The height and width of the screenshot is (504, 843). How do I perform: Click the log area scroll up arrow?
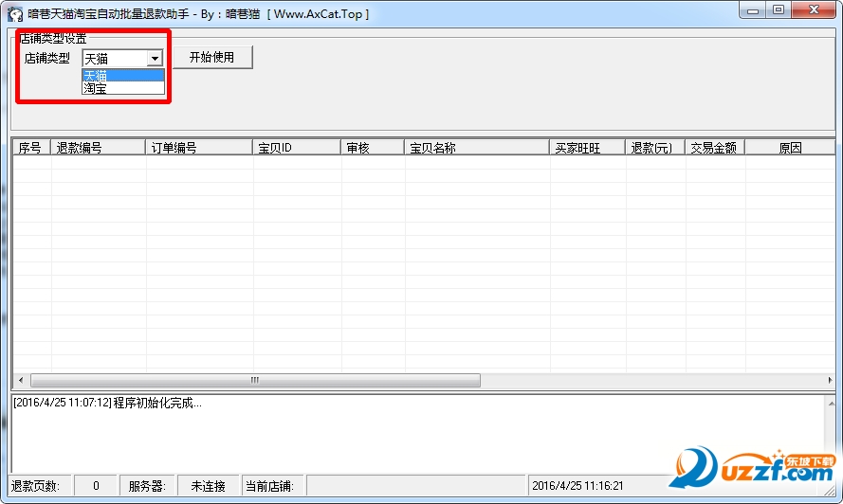pyautogui.click(x=832, y=403)
